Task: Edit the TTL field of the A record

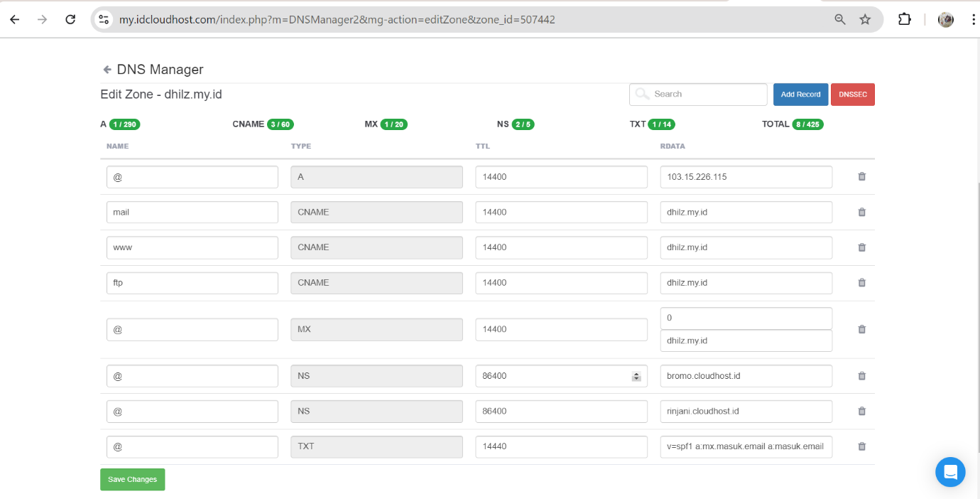Action: coord(561,177)
